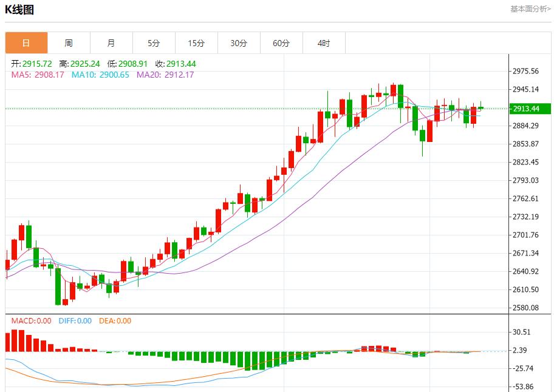Viewport: 554px width, 392px height.
Task: Switch to the 60分 interval tab
Action: pyautogui.click(x=281, y=43)
